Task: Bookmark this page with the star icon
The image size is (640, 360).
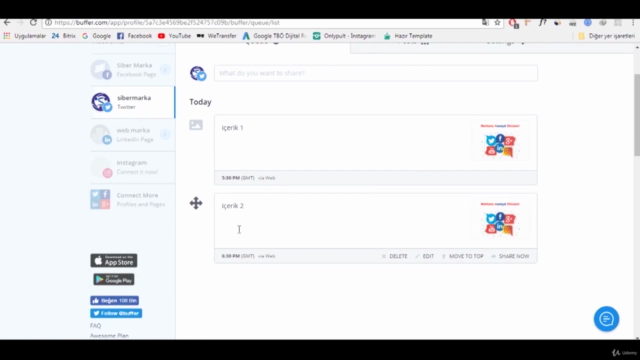Action: 497,22
